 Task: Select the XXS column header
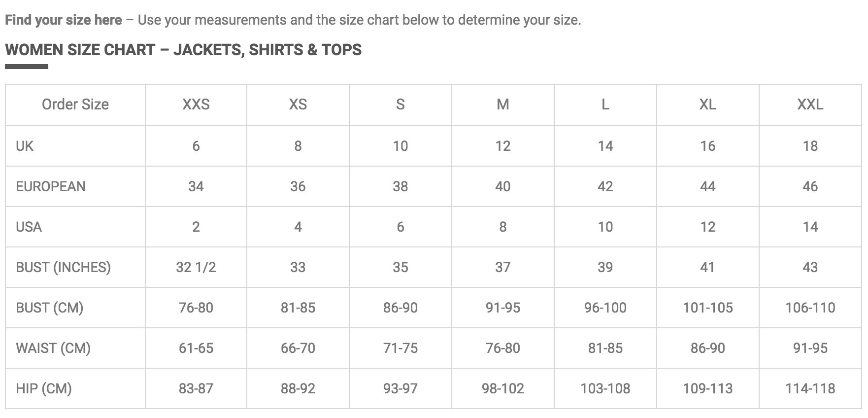pos(196,104)
